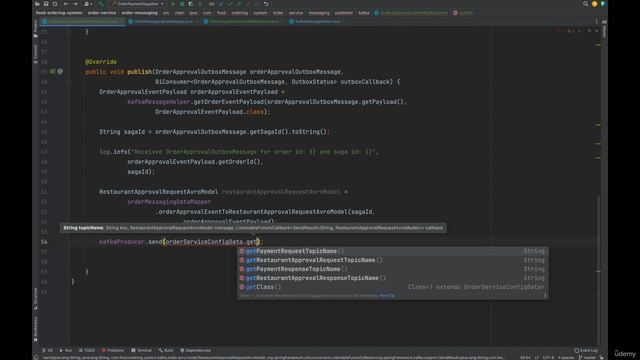640x360 pixels.
Task: Select getRestaurantApprovalResponseTopicName suggestion
Action: pos(393,278)
